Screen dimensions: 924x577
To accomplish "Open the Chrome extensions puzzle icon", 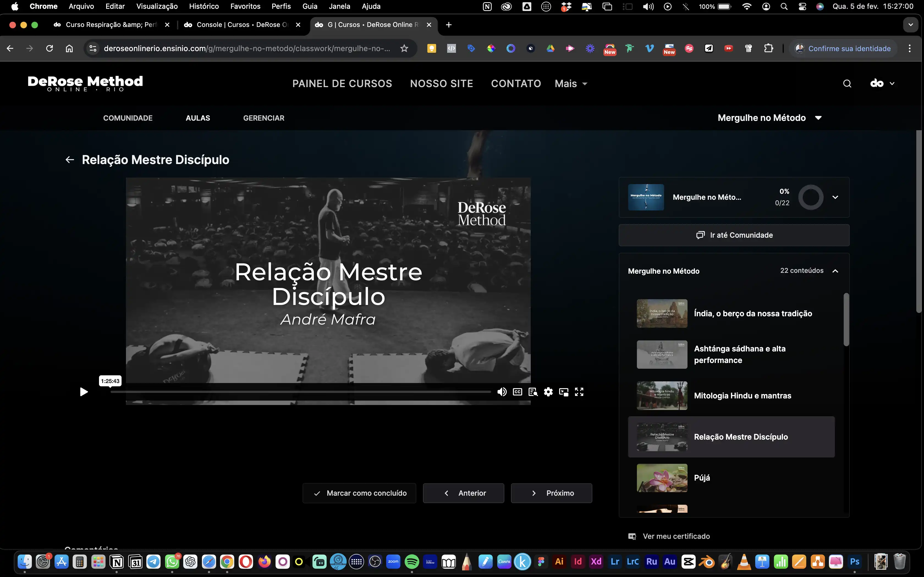I will (x=768, y=48).
